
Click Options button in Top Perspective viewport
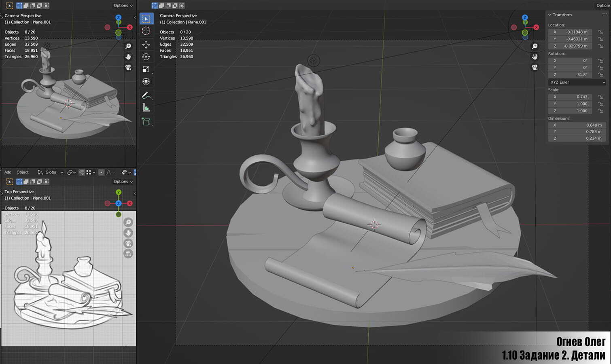(123, 182)
